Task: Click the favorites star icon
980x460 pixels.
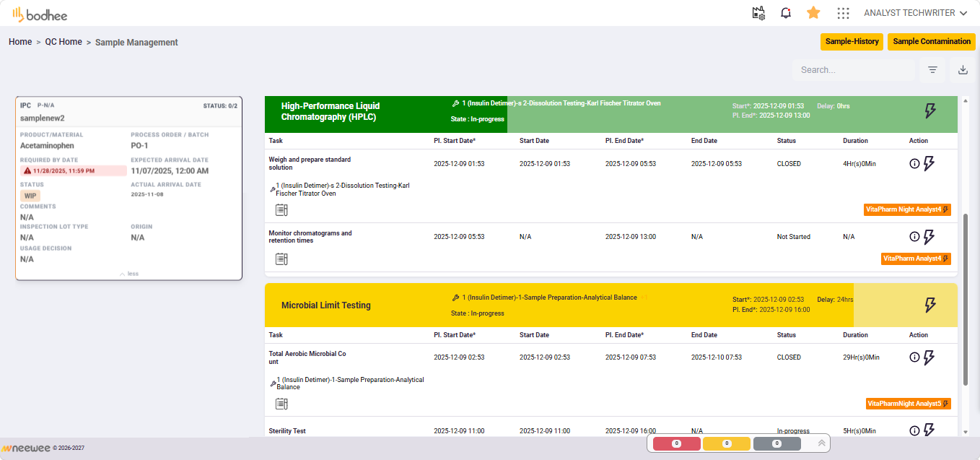Action: point(813,13)
